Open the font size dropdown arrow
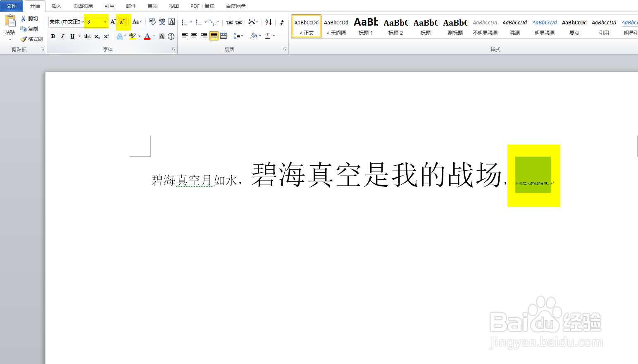 coord(105,22)
